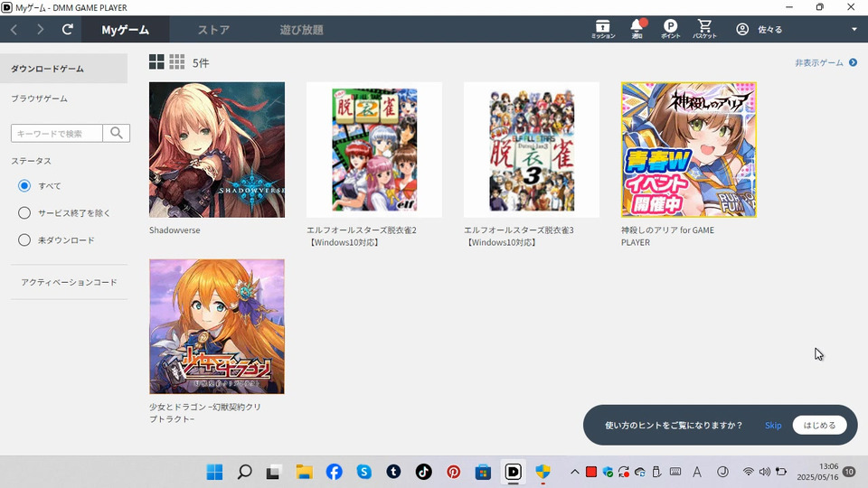This screenshot has width=868, height=488.
Task: Open the ストア tab
Action: [213, 29]
